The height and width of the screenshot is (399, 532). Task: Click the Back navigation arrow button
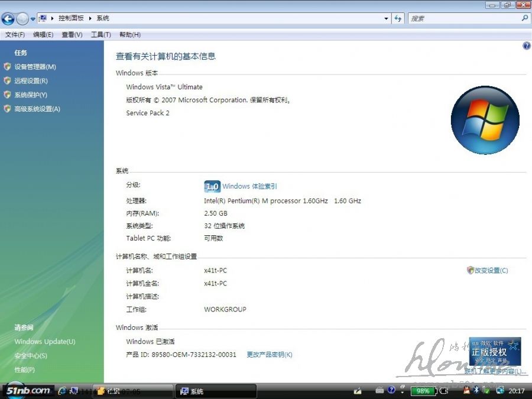[x=8, y=18]
